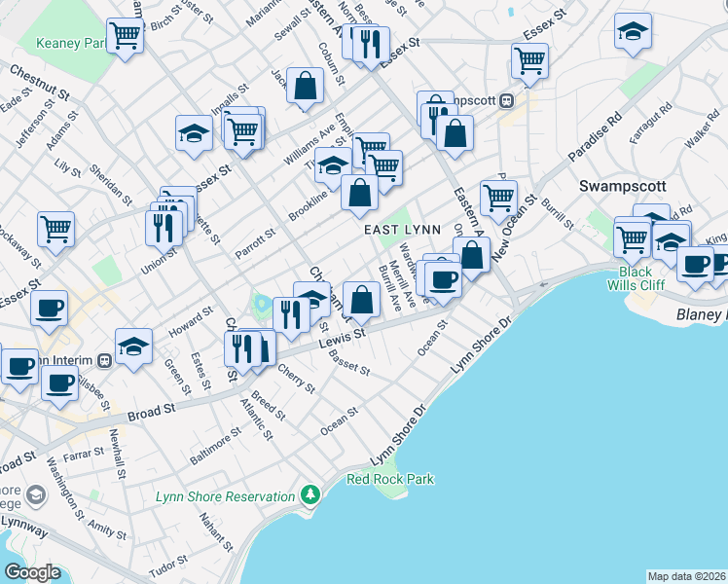Image resolution: width=728 pixels, height=584 pixels.
Task: Select the Lewis St street label
Action: 343,337
